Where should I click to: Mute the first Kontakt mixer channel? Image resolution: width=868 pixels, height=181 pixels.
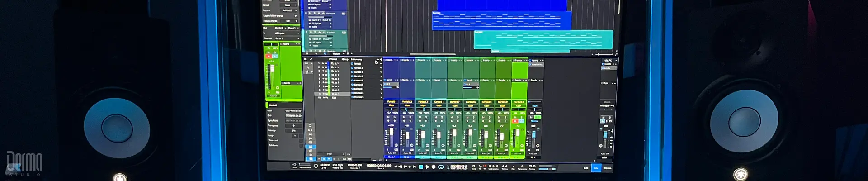point(388,117)
